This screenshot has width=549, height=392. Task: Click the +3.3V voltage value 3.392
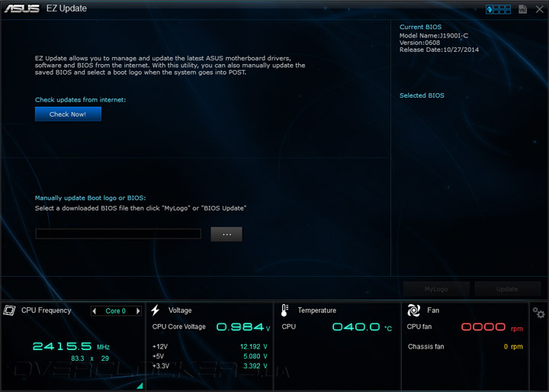(255, 366)
